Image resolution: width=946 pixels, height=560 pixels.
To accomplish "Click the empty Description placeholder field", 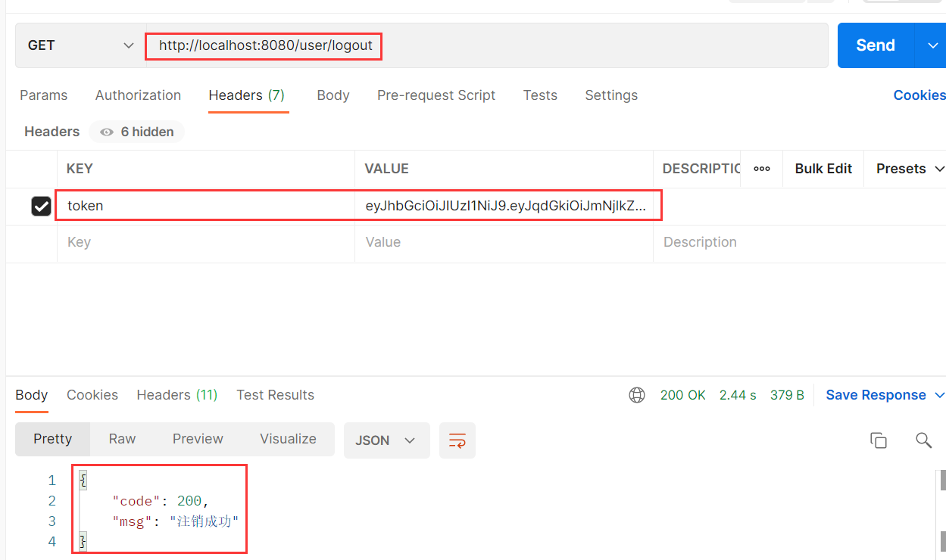I will pyautogui.click(x=799, y=242).
